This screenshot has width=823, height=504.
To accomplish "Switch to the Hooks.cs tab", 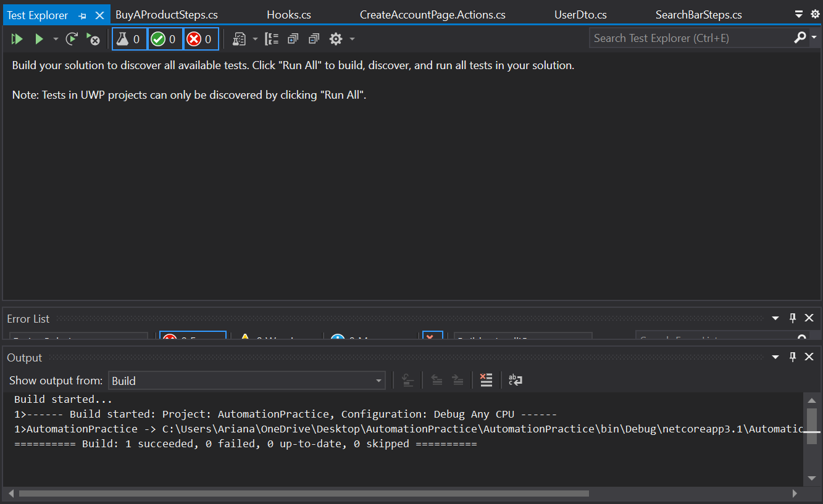I will click(289, 15).
